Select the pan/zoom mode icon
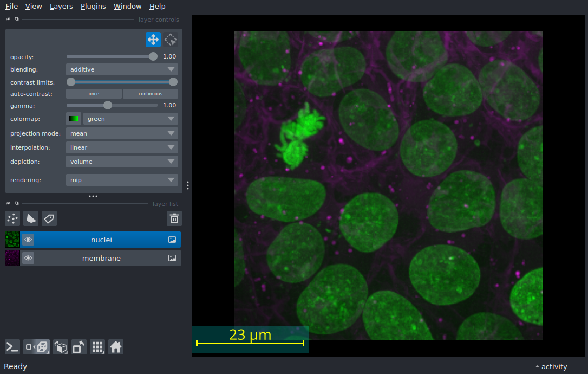The width and height of the screenshot is (588, 374). 153,40
